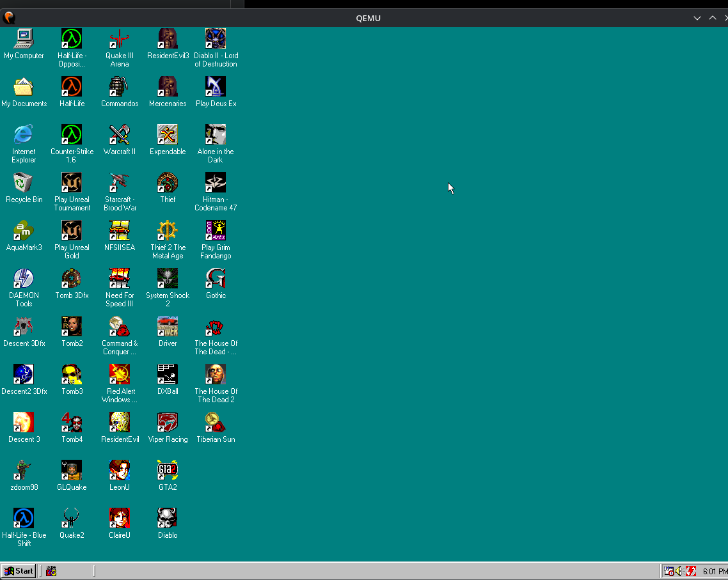The image size is (728, 580).
Task: Click the Descent 3Dfx icon
Action: point(24,326)
